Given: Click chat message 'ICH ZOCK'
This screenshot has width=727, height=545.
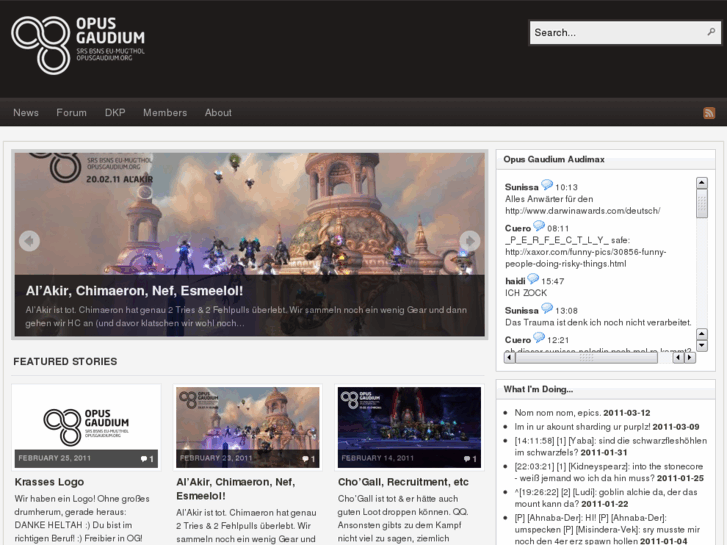Looking at the screenshot, I should click(x=526, y=293).
